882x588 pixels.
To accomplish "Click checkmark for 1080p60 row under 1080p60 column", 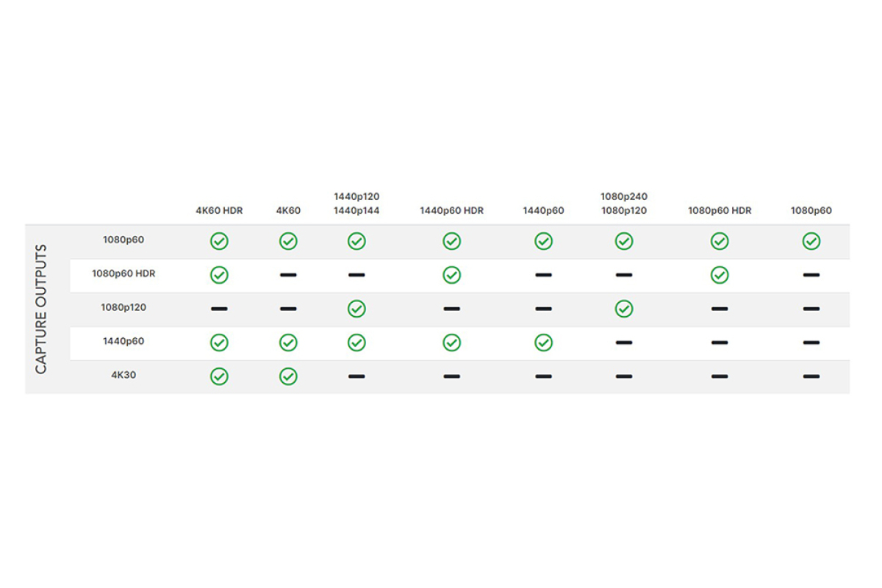I will 811,241.
